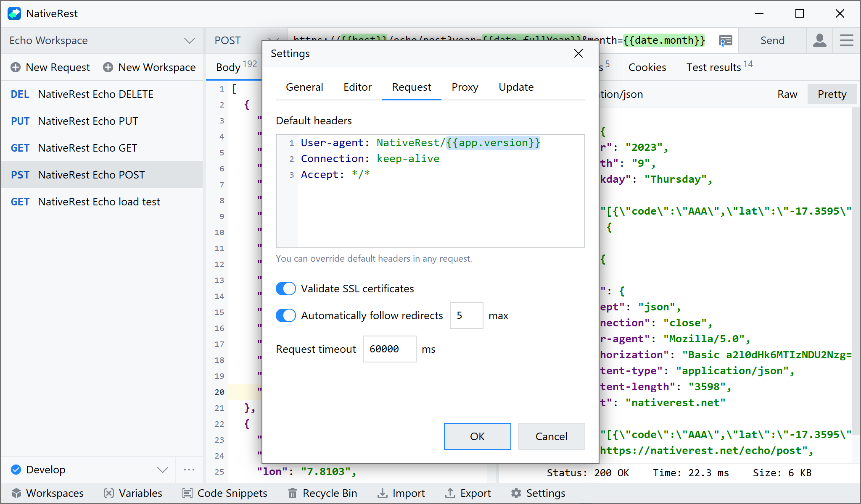Switch to the Proxy settings tab
Image resolution: width=861 pixels, height=504 pixels.
pyautogui.click(x=465, y=87)
